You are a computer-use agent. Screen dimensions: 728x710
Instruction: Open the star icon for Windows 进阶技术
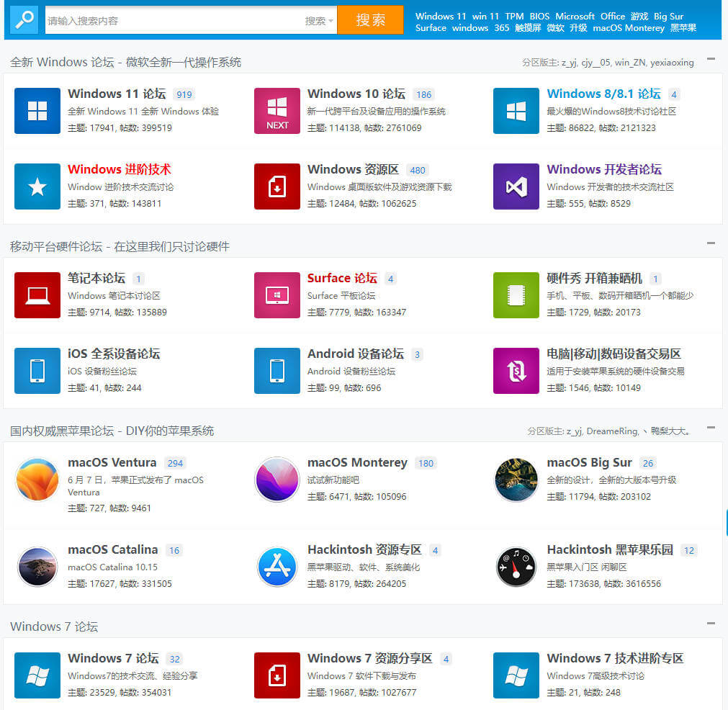37,187
